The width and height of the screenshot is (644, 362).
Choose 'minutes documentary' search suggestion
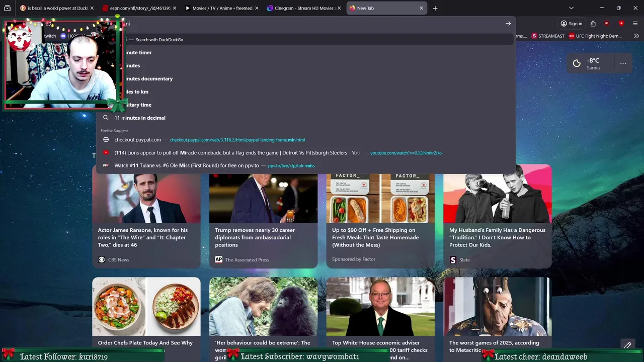(x=306, y=78)
